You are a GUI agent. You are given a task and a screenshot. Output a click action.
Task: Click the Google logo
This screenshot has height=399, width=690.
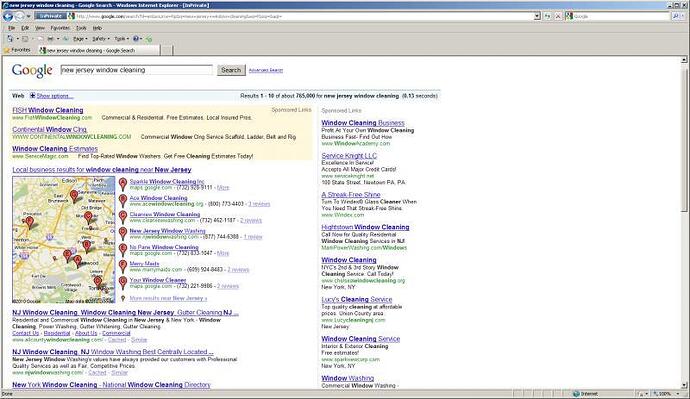click(32, 70)
